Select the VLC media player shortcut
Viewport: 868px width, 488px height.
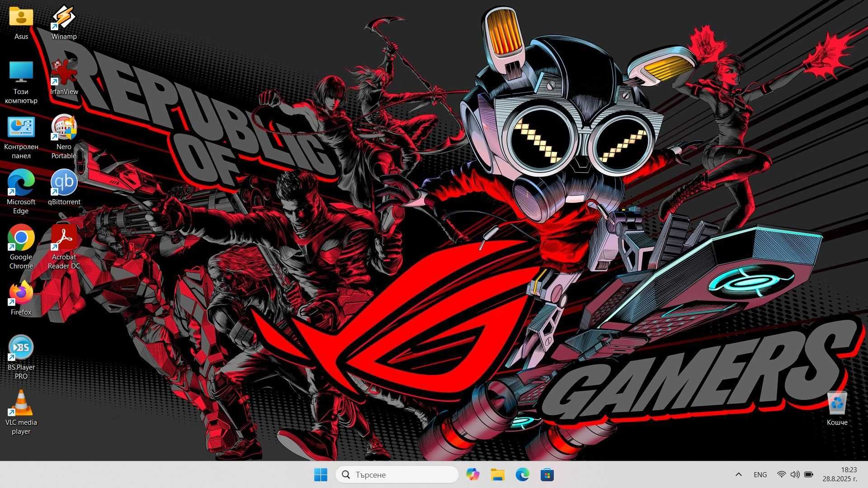point(21,413)
